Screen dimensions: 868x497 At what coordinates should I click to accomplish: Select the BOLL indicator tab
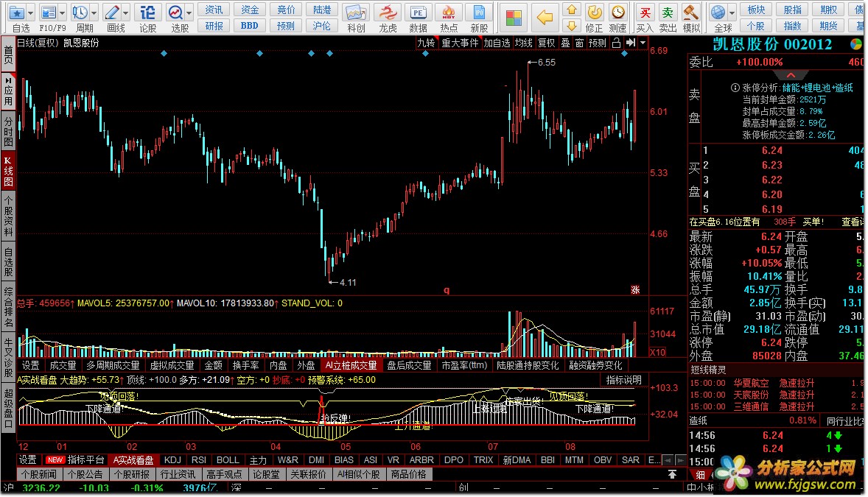point(228,460)
